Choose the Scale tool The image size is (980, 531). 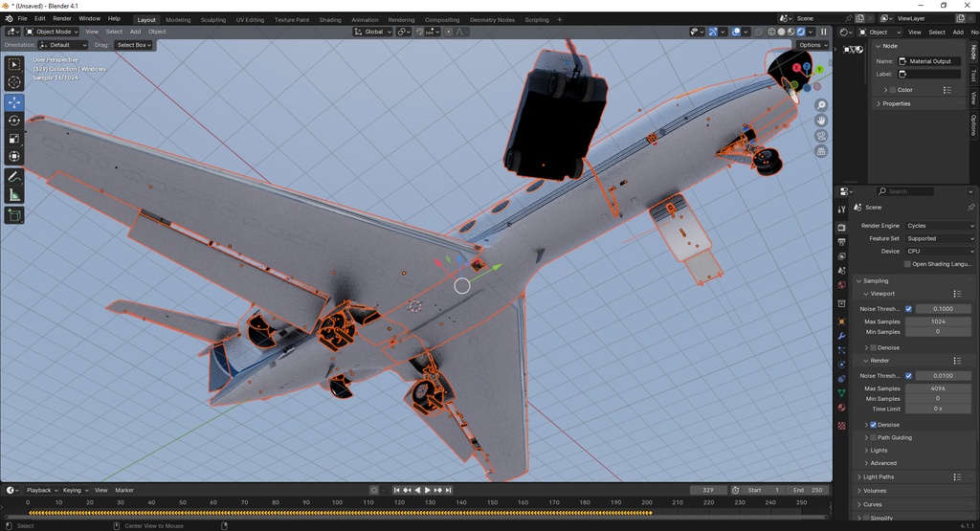(14, 139)
